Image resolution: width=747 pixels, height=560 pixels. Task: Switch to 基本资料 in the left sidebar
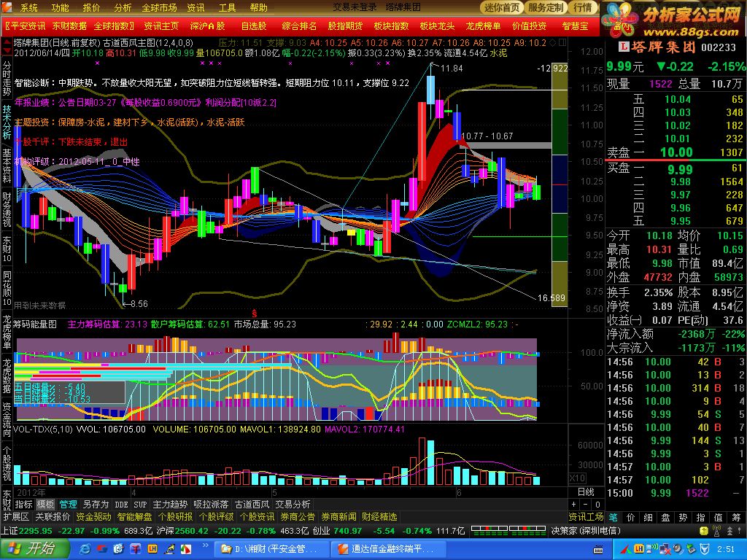point(7,166)
